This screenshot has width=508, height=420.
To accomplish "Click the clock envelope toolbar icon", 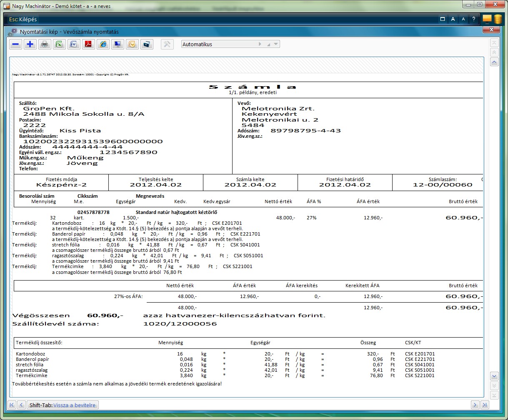I will [x=132, y=45].
